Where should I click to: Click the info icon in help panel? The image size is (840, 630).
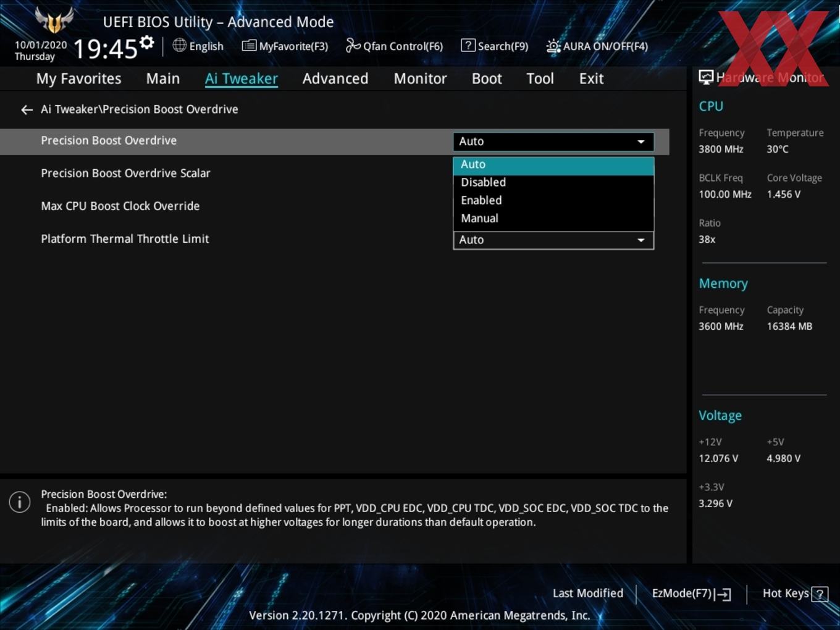[20, 502]
